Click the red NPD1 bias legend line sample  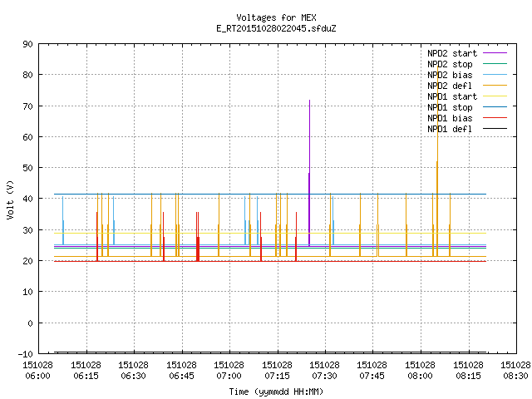(x=495, y=118)
